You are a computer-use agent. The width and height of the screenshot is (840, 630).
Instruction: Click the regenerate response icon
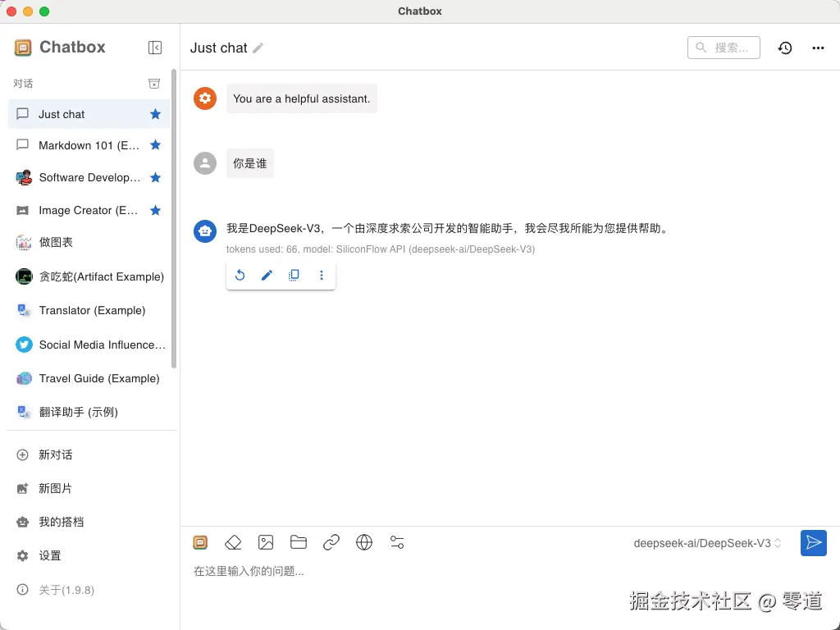point(240,276)
